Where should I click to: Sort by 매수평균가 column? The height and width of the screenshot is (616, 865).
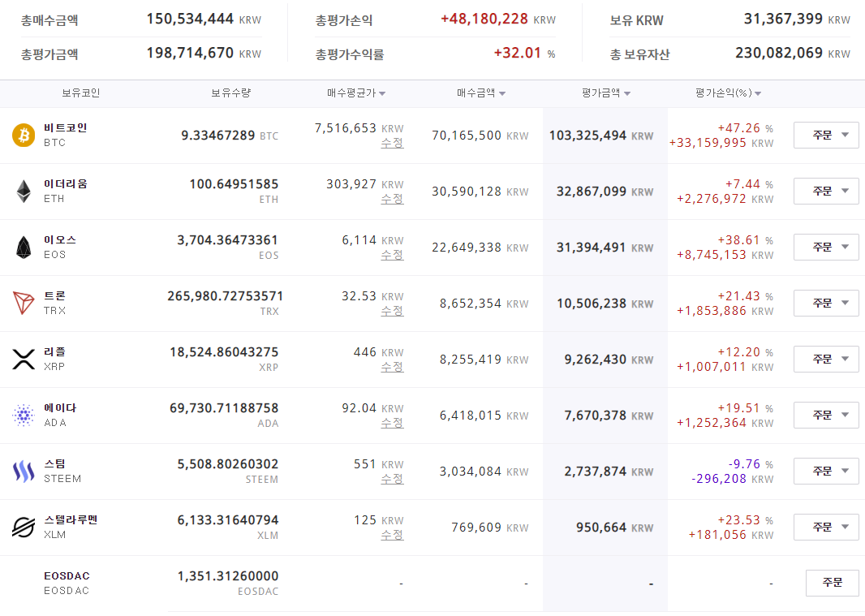click(x=356, y=93)
